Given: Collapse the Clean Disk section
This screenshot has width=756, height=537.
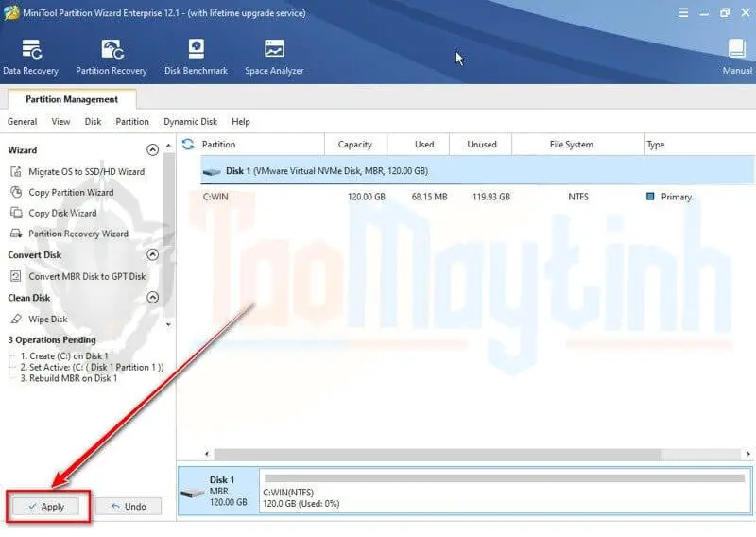Looking at the screenshot, I should click(x=152, y=299).
